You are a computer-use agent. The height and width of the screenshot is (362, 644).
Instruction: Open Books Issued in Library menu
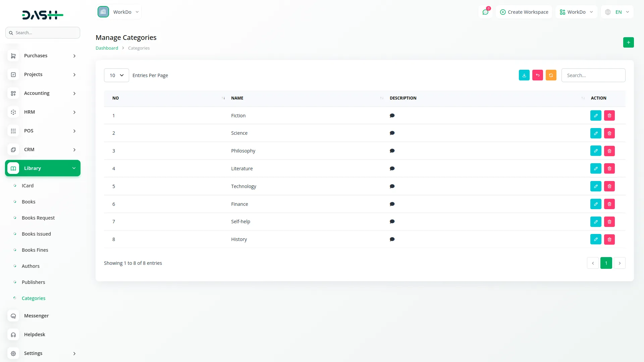36,234
